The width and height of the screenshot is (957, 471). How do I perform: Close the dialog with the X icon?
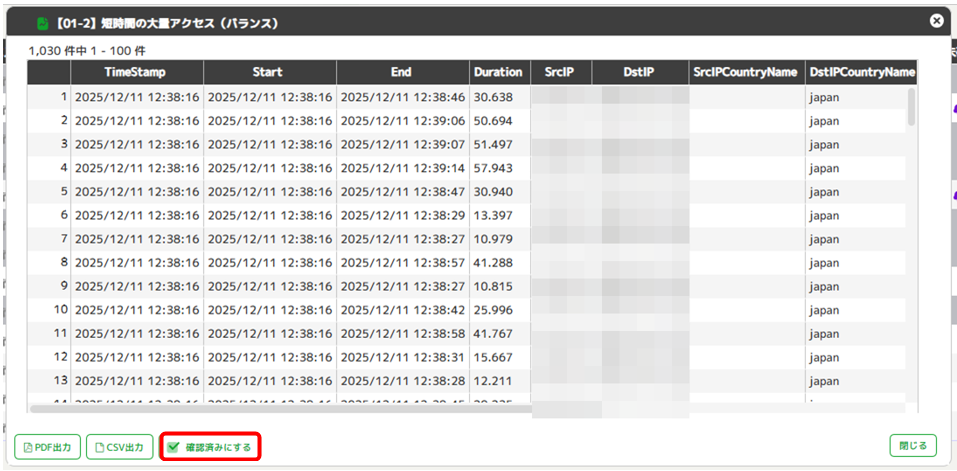pos(936,21)
